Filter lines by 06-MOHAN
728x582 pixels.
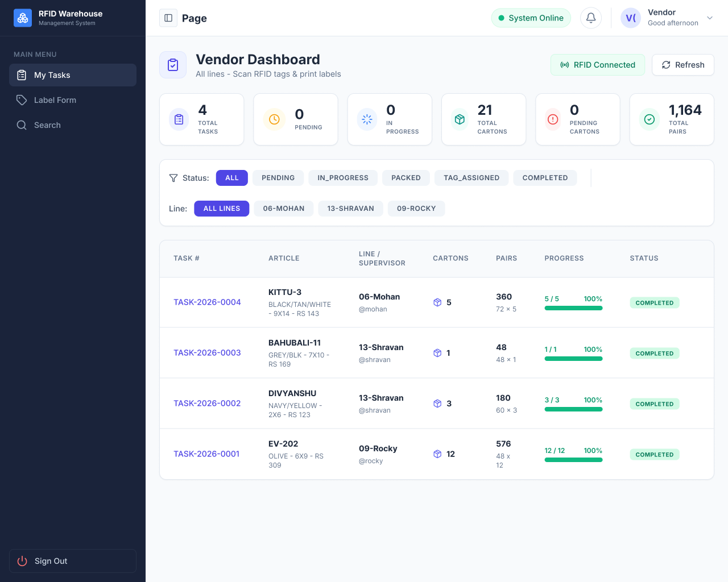pos(284,209)
